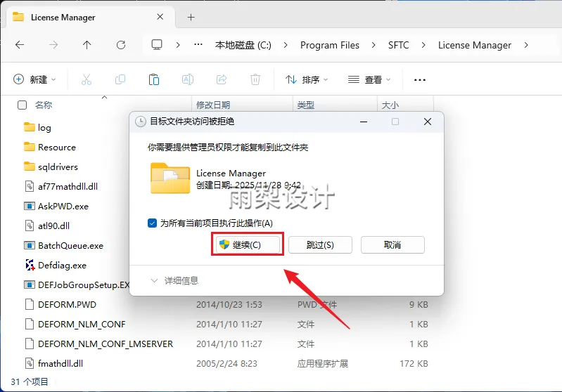Expand 详细信息 in the dialog
Viewport: 562px width, 392px height.
pyautogui.click(x=174, y=281)
